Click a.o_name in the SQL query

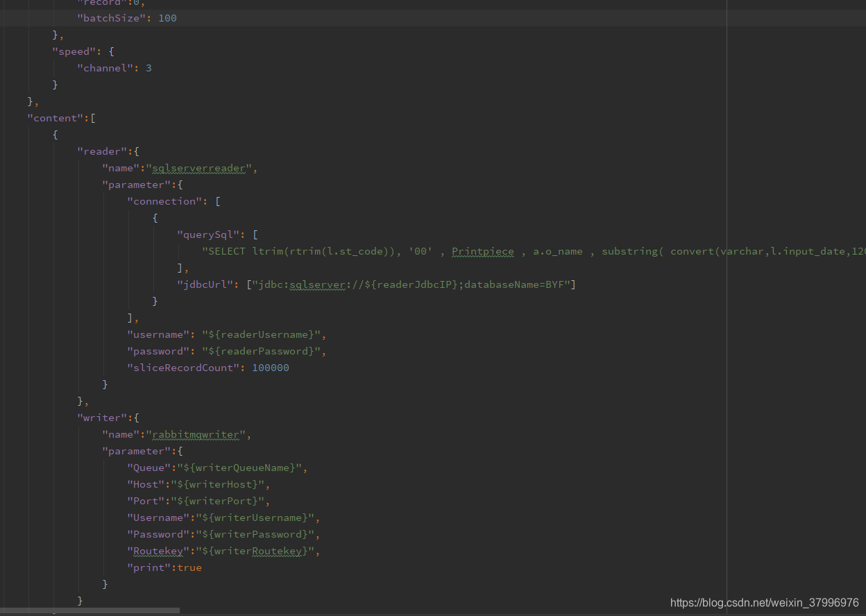558,251
